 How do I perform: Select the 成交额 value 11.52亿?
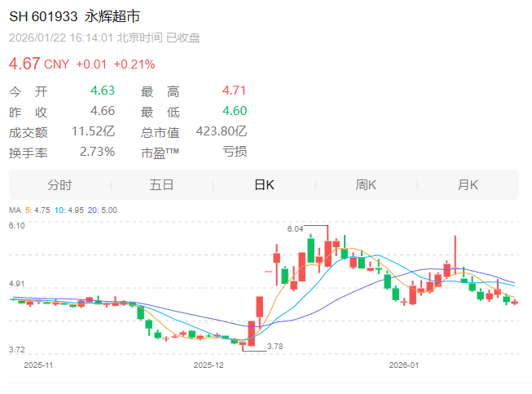[93, 131]
